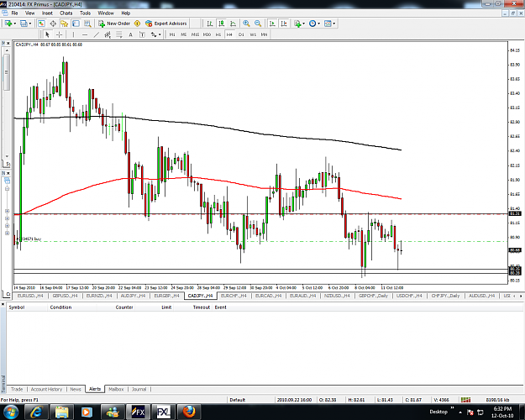Select the Text 'A' tool
Viewport: 525px width, 420px height.
130,34
